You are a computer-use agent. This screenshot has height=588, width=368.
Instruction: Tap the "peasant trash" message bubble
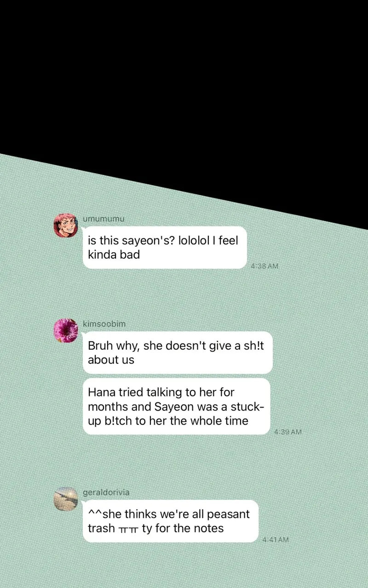click(171, 521)
